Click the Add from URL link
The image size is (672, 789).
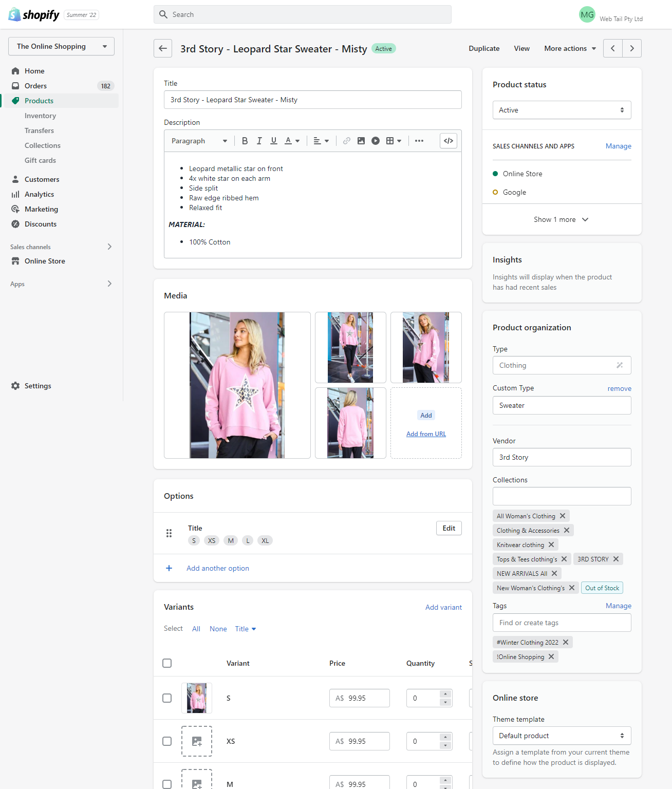coord(426,434)
